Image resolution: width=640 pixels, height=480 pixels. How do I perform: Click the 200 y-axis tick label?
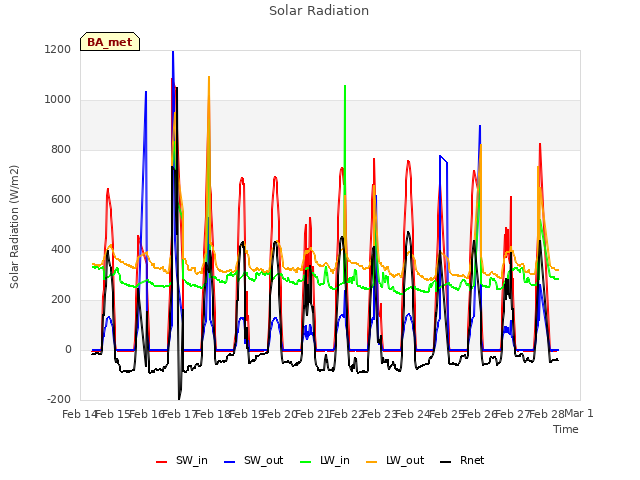point(61,300)
